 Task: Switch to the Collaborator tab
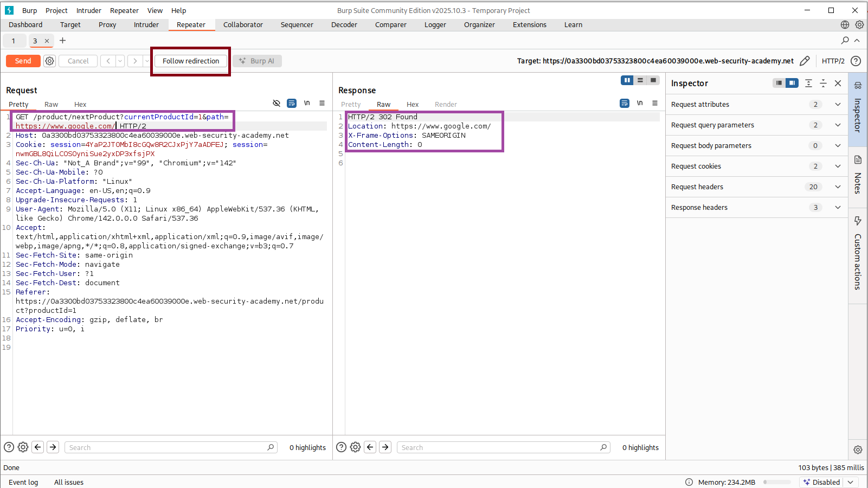(243, 25)
